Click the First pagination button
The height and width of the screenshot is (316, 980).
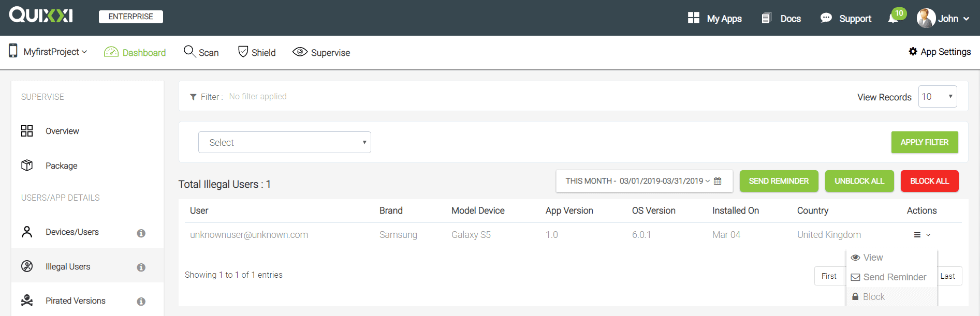pos(829,276)
